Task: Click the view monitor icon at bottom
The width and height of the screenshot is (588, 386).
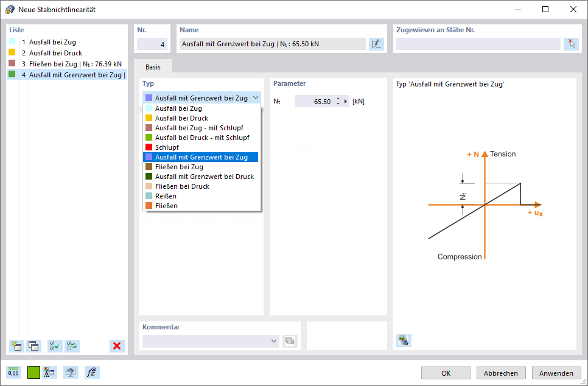Action: pos(71,372)
